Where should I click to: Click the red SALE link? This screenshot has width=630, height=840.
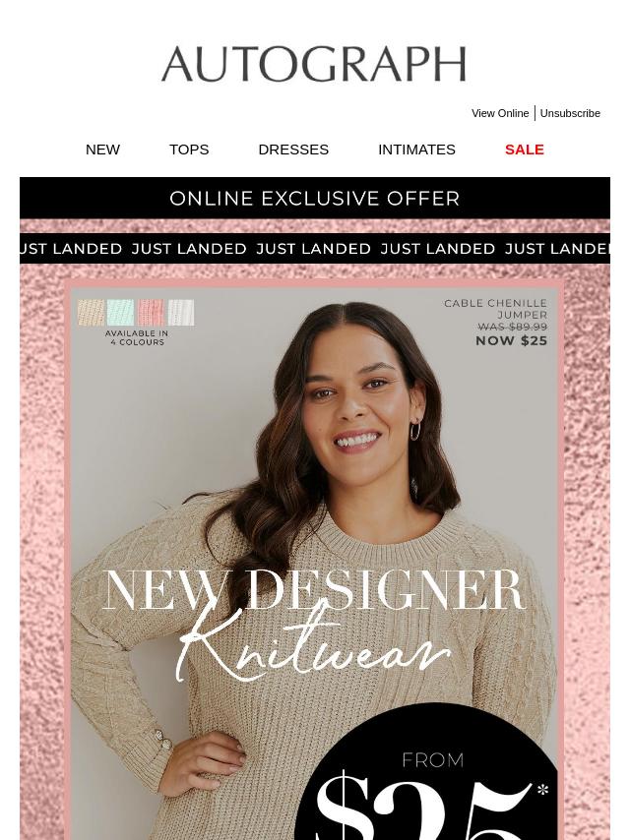pyautogui.click(x=525, y=150)
